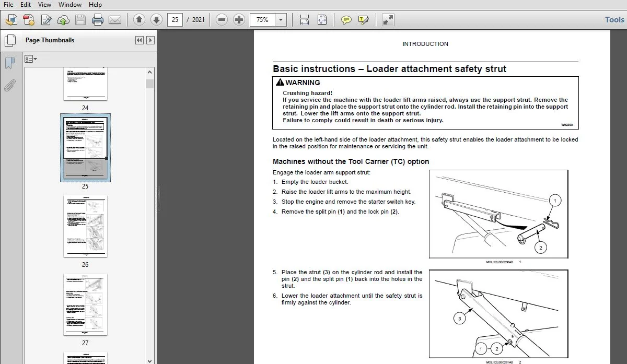627x364 pixels.
Task: Click the first diagram showing split pin and lock pin
Action: point(498,214)
